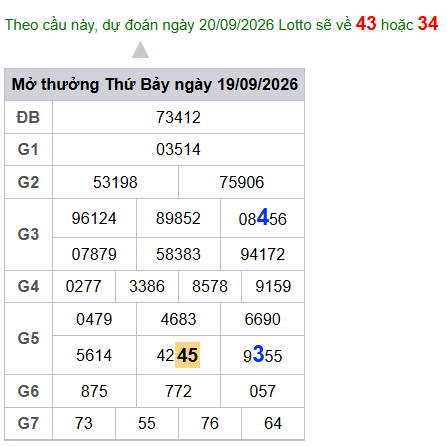
Task: Click the G6 number 772
Action: 178,391
